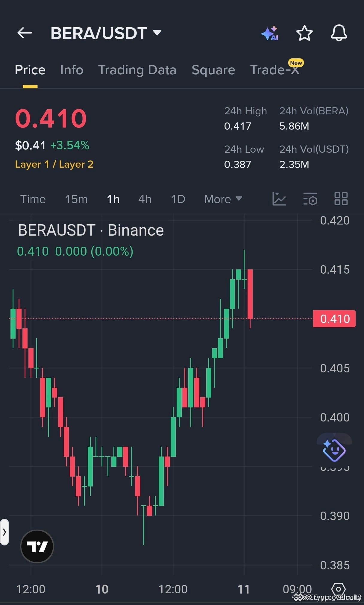Tap the 24h Vol(USDT) value 2.35M
This screenshot has width=364, height=605.
pyautogui.click(x=294, y=164)
